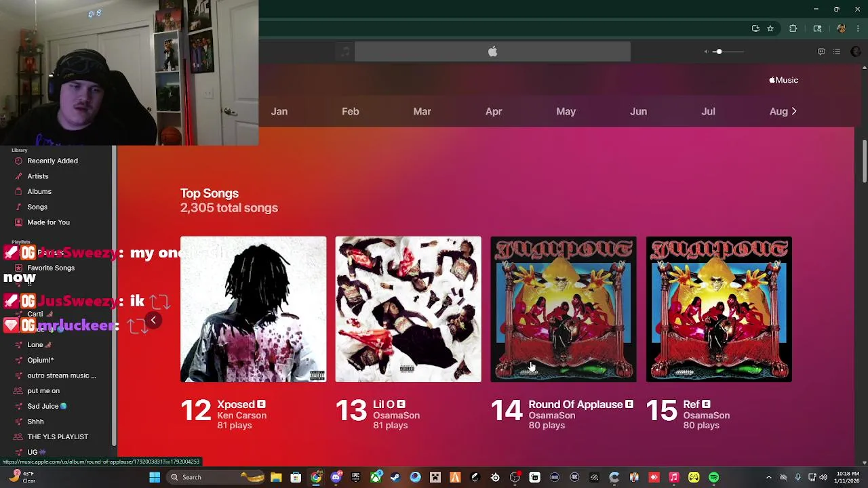
Task: Open Recently Added in the library sidebar
Action: click(52, 161)
